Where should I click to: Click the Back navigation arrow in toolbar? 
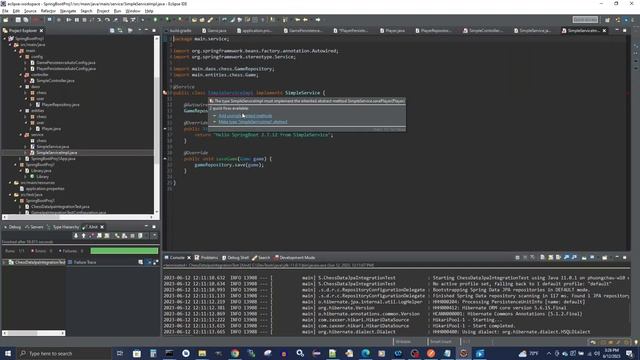coord(305,20)
